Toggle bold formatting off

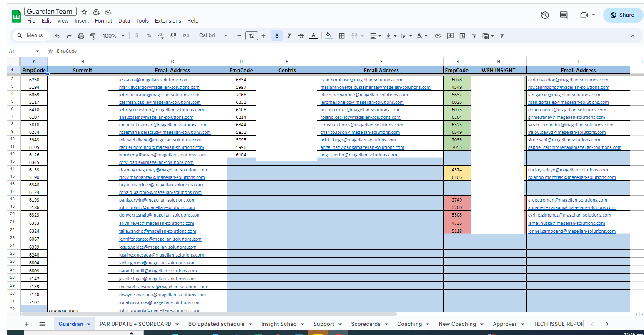[277, 36]
